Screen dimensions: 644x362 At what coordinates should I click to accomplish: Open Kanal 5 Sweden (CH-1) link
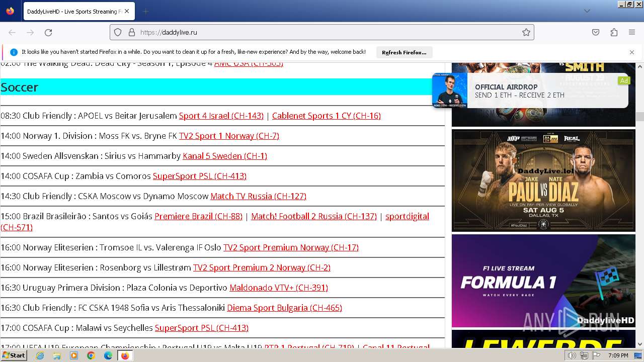[225, 156]
